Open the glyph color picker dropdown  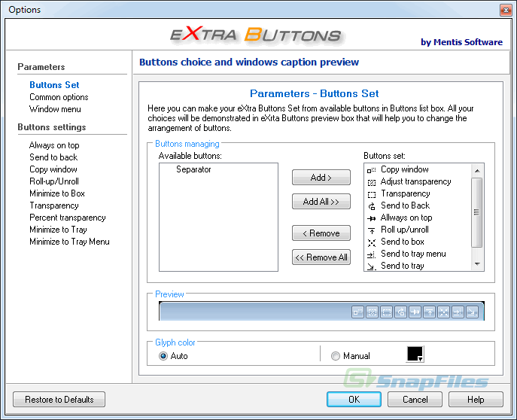(415, 355)
